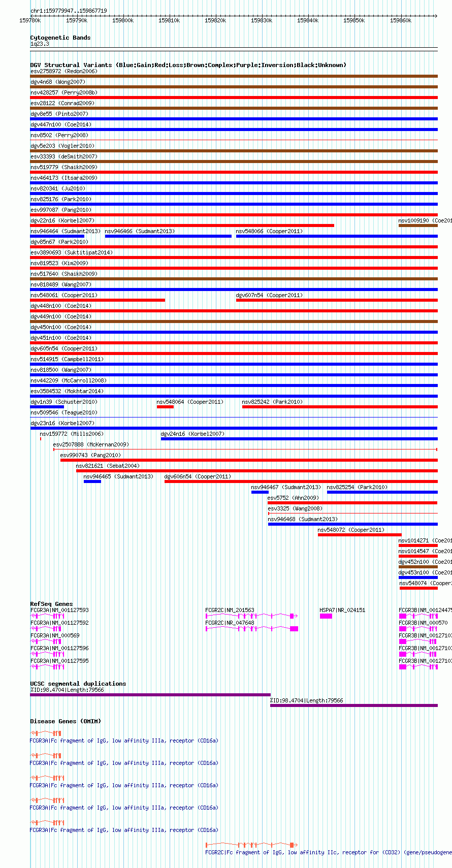Viewport: 452px width, 868px height.
Task: Open the Cytogenetic Bands track title
Action: point(60,38)
